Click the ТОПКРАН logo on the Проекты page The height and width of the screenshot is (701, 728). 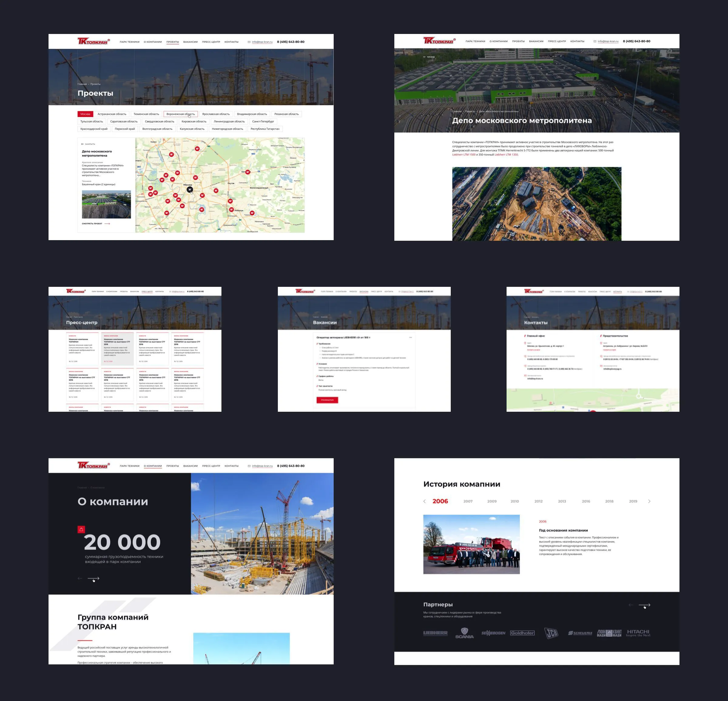(94, 41)
